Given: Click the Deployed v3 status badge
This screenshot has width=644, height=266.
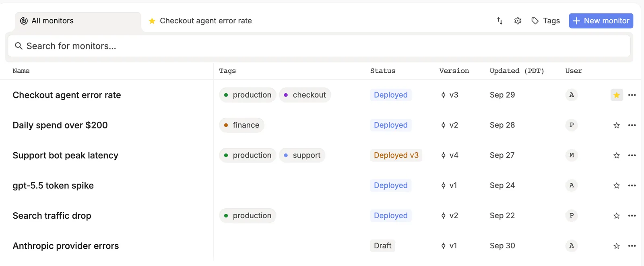Looking at the screenshot, I should 396,156.
